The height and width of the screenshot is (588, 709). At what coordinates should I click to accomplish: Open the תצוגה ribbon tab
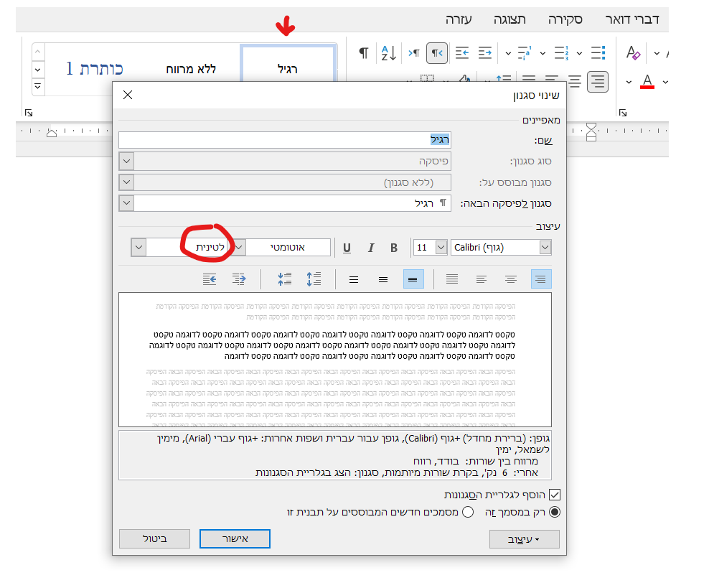point(510,19)
